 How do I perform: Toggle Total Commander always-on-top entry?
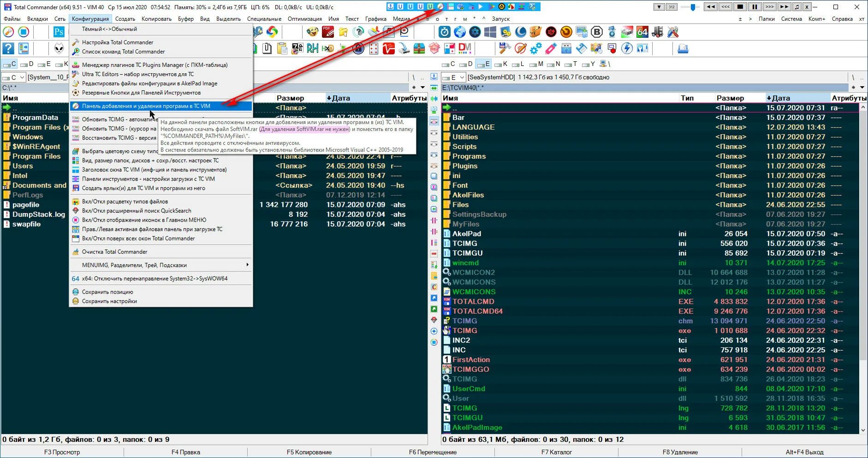[x=161, y=238]
